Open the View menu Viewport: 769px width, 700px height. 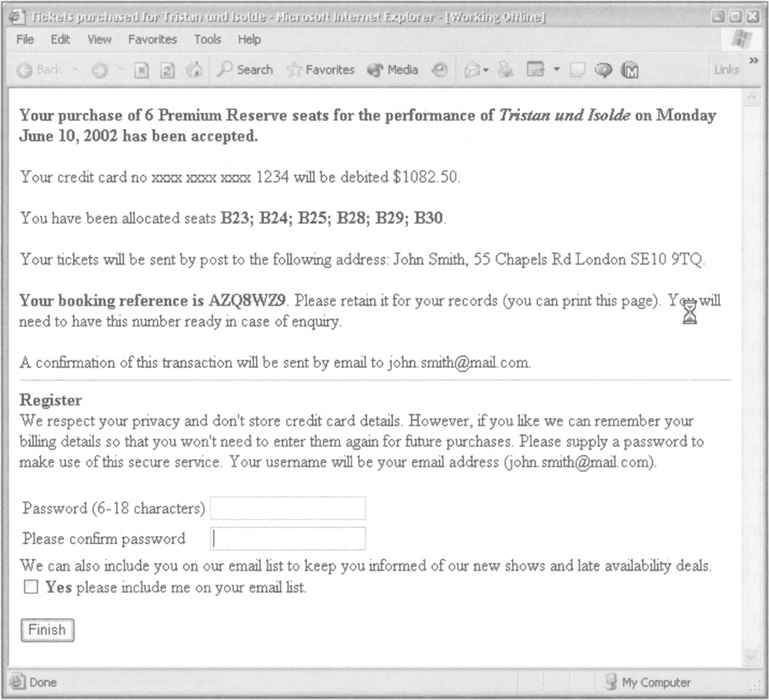pos(100,39)
